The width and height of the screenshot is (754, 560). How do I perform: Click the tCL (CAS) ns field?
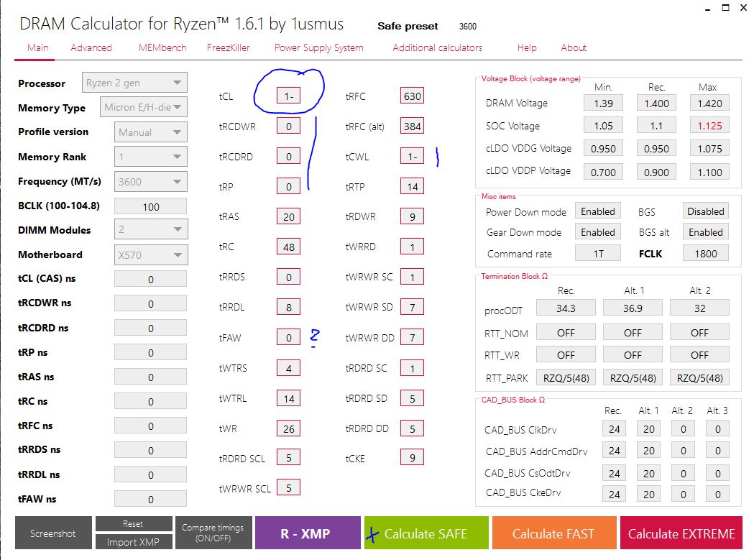point(150,279)
